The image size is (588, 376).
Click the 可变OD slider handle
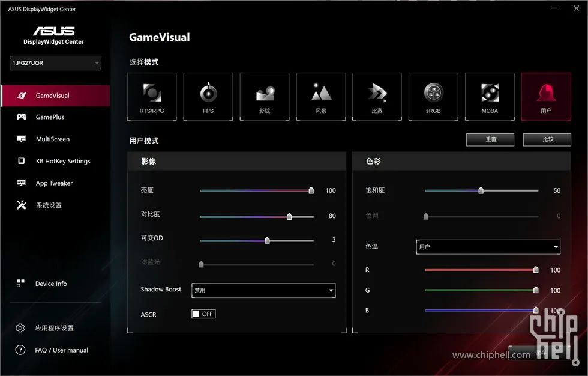click(x=267, y=240)
